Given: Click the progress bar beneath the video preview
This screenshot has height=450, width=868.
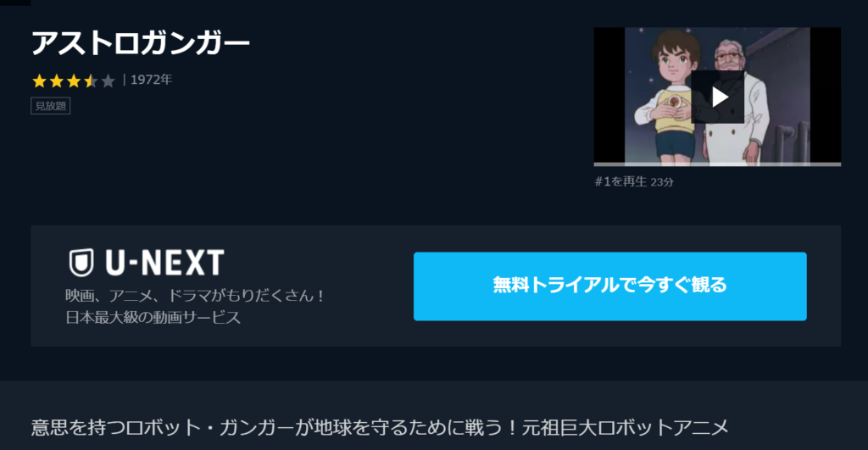Looking at the screenshot, I should click(717, 164).
